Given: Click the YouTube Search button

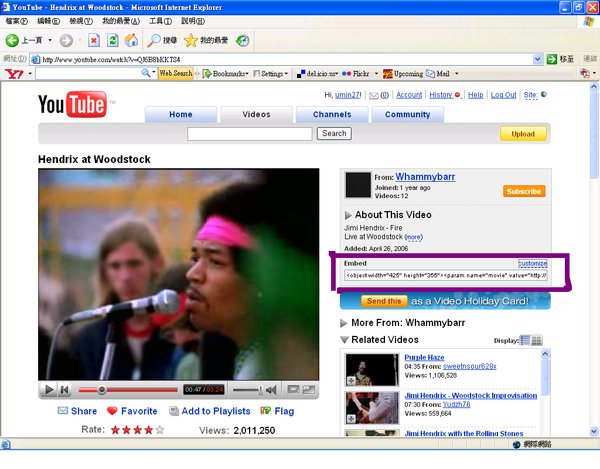Looking at the screenshot, I should [x=334, y=134].
